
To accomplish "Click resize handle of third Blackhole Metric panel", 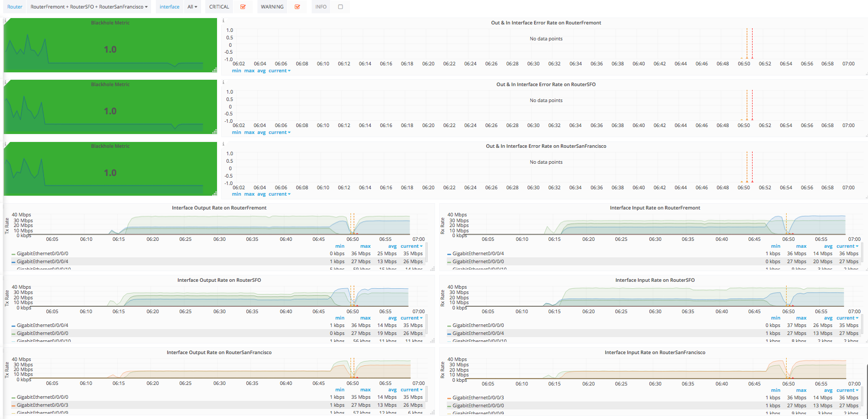I will [215, 194].
